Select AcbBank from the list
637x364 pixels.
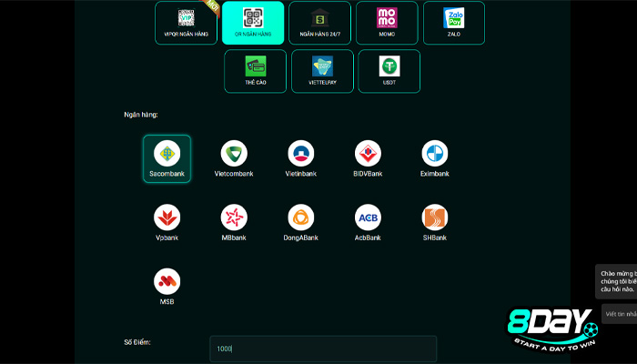[368, 217]
